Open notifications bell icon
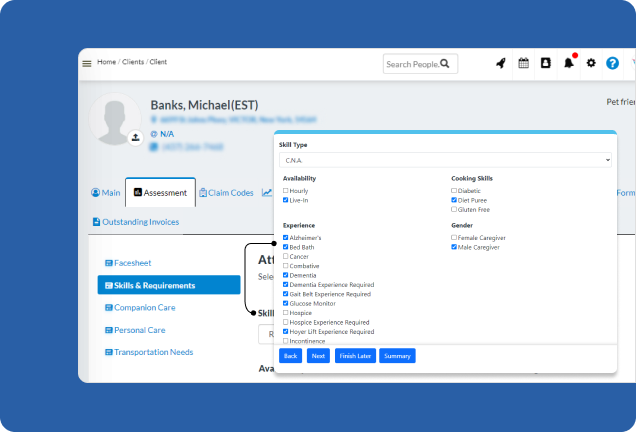The width and height of the screenshot is (636, 432). click(569, 63)
